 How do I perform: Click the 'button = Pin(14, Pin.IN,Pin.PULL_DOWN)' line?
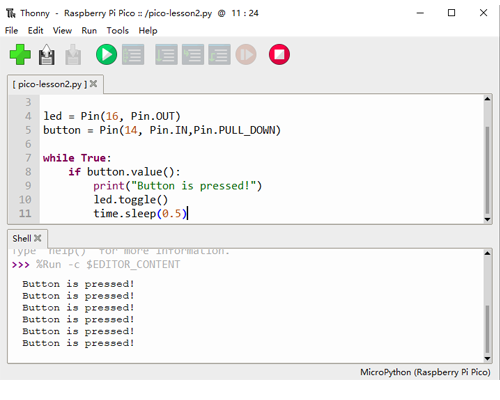click(x=162, y=130)
